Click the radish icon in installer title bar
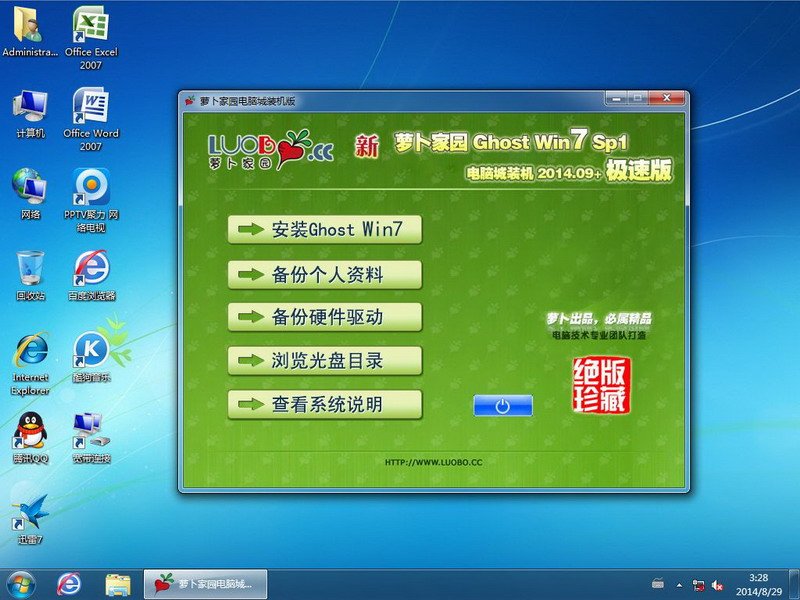Image resolution: width=800 pixels, height=600 pixels. [190, 101]
